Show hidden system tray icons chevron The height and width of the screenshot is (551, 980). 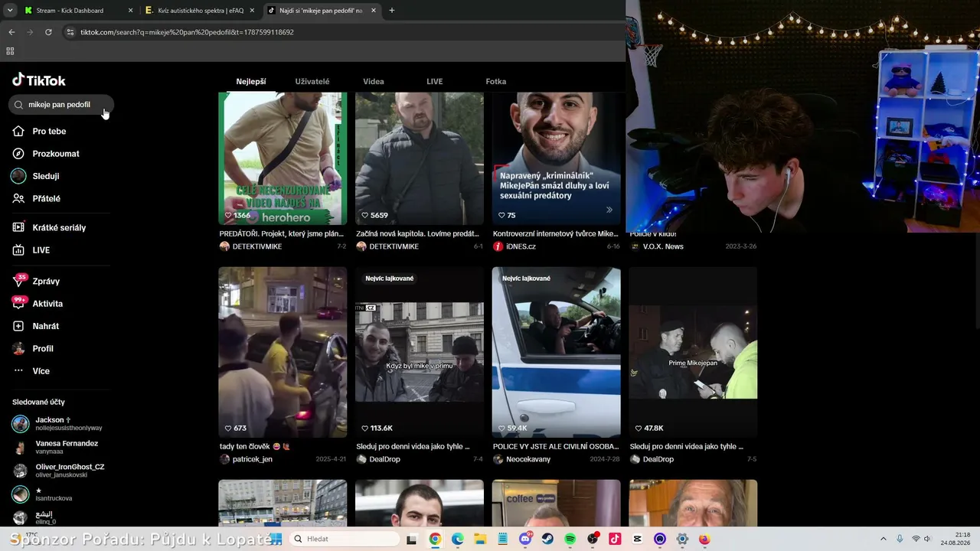tap(883, 539)
